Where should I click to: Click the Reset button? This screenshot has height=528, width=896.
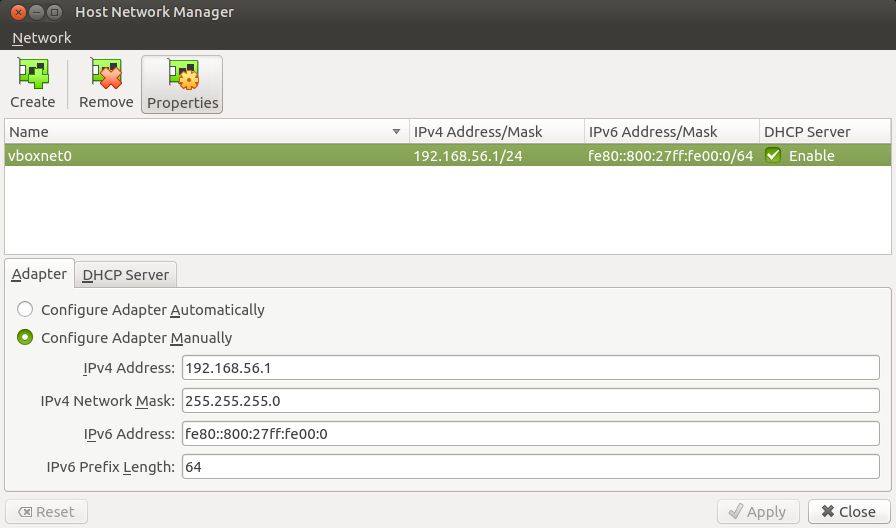pos(46,511)
